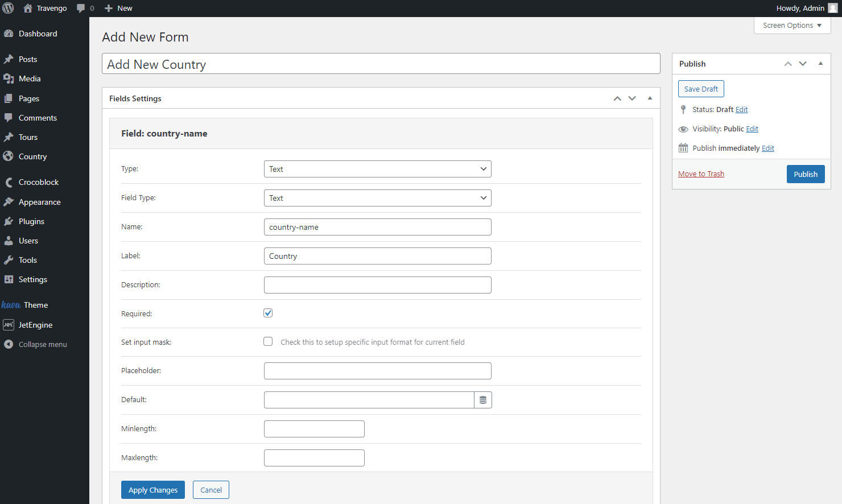The height and width of the screenshot is (504, 842).
Task: Uncheck the Required checkbox
Action: click(x=268, y=313)
